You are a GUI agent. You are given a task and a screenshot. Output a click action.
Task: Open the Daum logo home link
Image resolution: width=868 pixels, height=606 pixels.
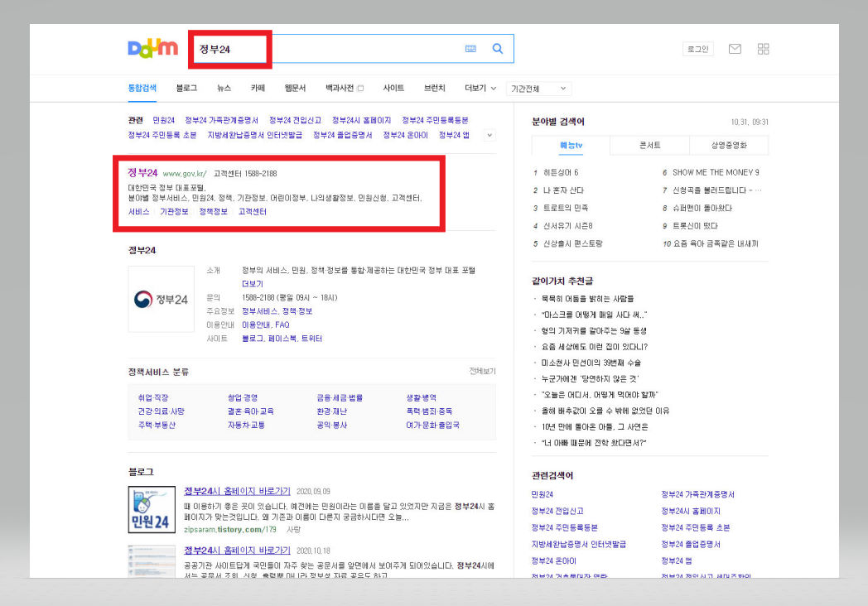coord(152,49)
